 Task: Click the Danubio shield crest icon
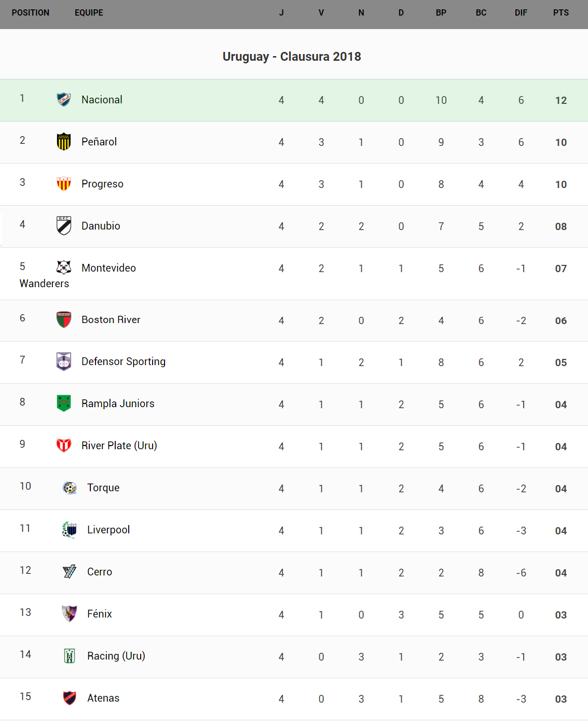[64, 225]
